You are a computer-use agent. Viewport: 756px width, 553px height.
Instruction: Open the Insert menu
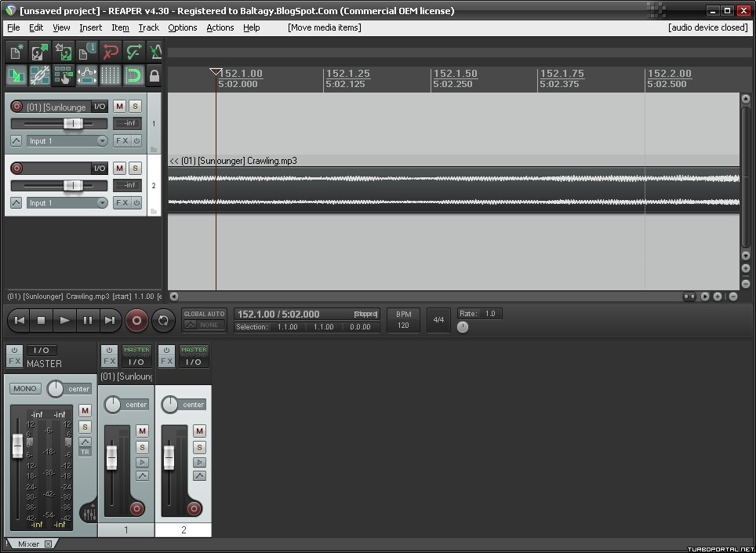pos(91,27)
